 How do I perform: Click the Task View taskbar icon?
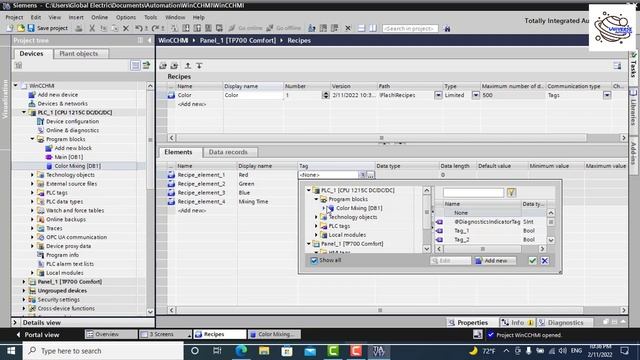[217, 351]
